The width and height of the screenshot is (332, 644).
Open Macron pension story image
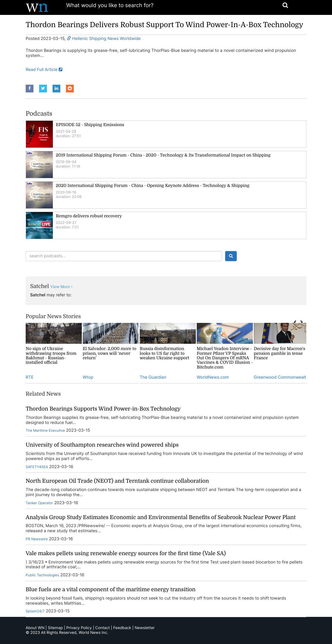point(280,333)
